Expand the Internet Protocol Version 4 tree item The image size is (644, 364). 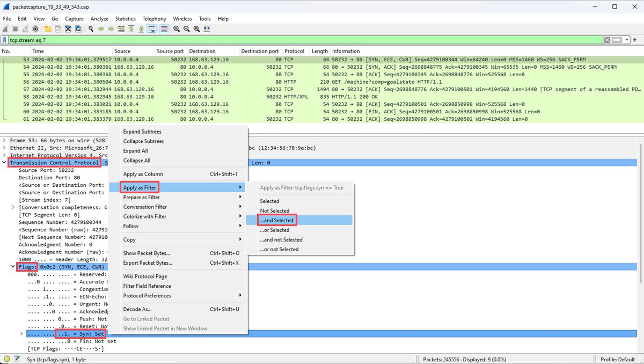coord(5,155)
